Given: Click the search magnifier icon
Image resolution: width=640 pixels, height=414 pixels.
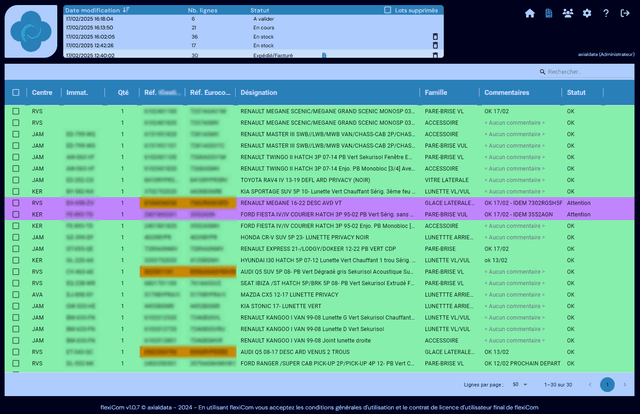Looking at the screenshot, I should click(x=542, y=72).
